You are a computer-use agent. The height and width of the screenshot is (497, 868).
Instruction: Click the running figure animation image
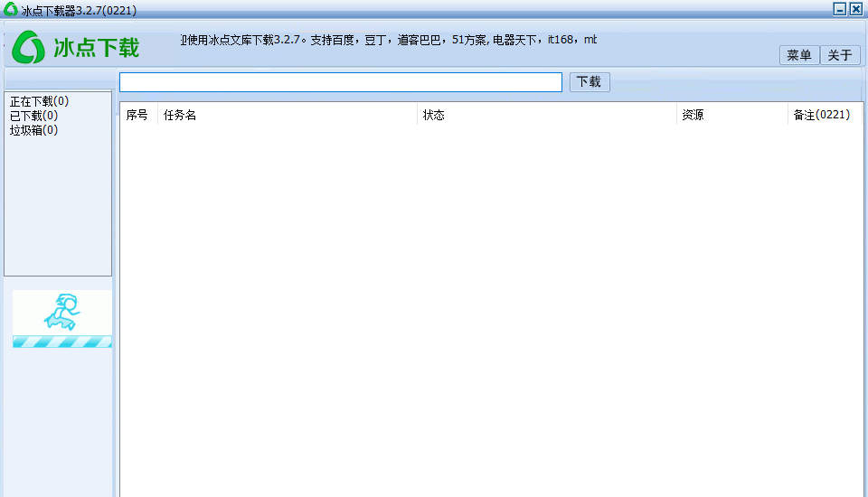click(x=62, y=312)
